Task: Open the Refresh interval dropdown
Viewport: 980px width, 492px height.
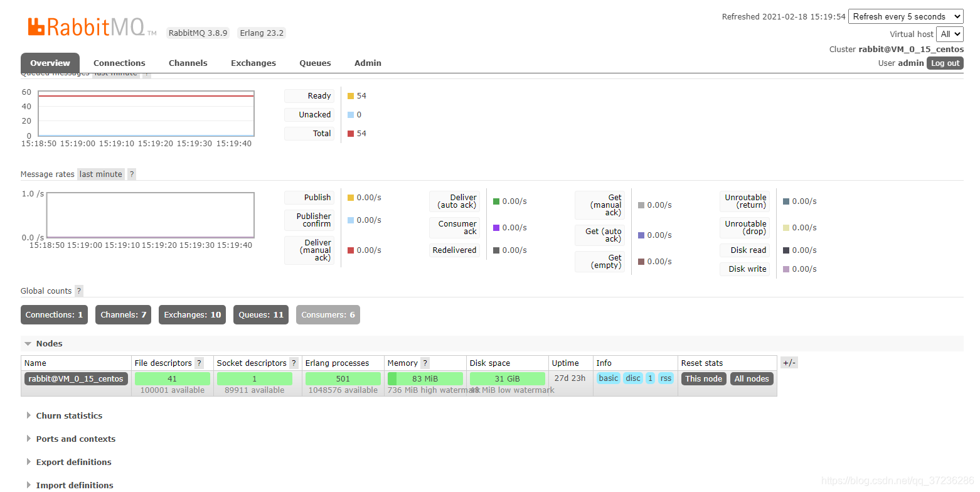Action: 906,17
